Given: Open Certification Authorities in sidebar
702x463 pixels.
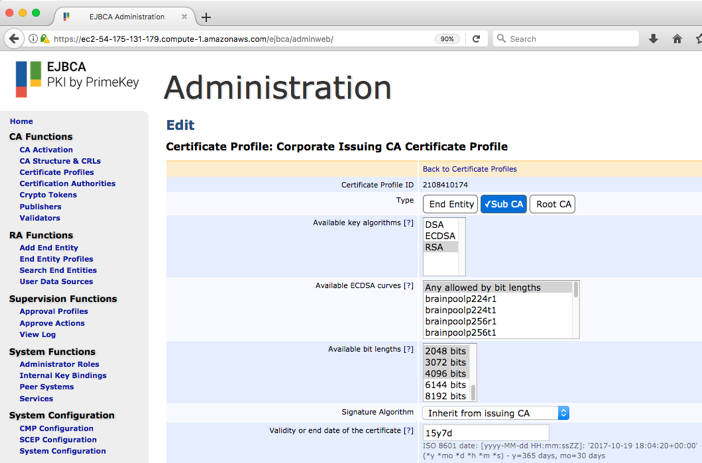Looking at the screenshot, I should tap(67, 184).
